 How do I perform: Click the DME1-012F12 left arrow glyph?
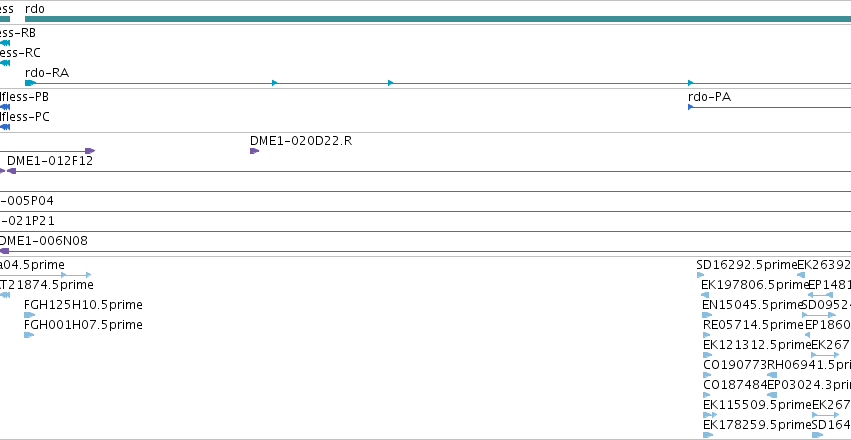click(11, 171)
